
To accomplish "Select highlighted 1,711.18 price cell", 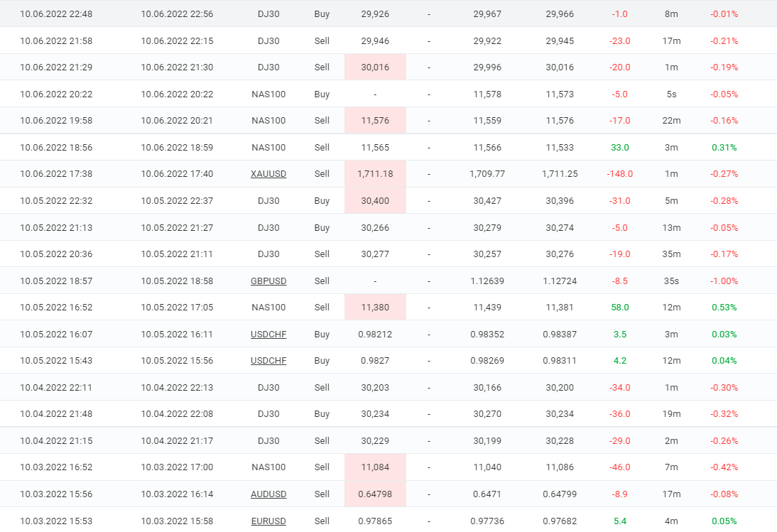I will tap(375, 174).
